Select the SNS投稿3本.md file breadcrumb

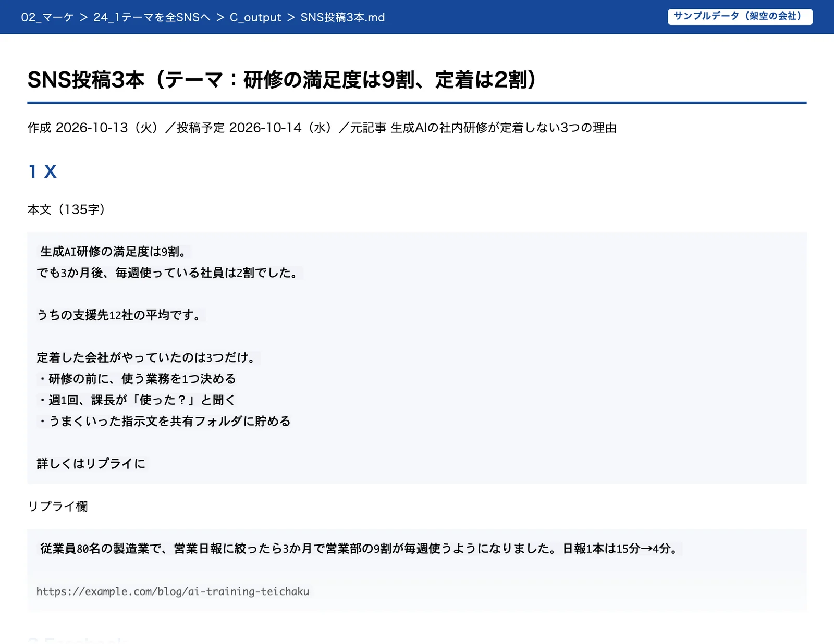[342, 17]
